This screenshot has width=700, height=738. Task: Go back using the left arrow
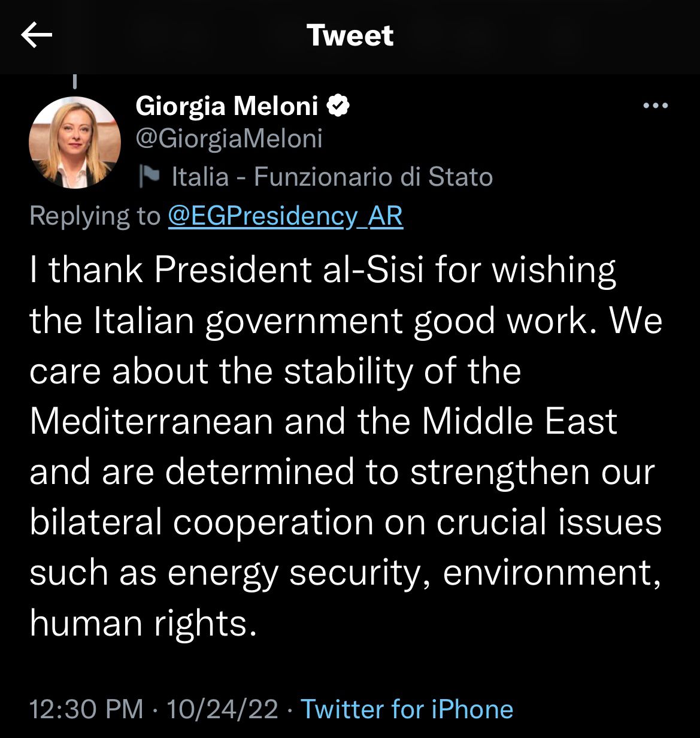[37, 36]
